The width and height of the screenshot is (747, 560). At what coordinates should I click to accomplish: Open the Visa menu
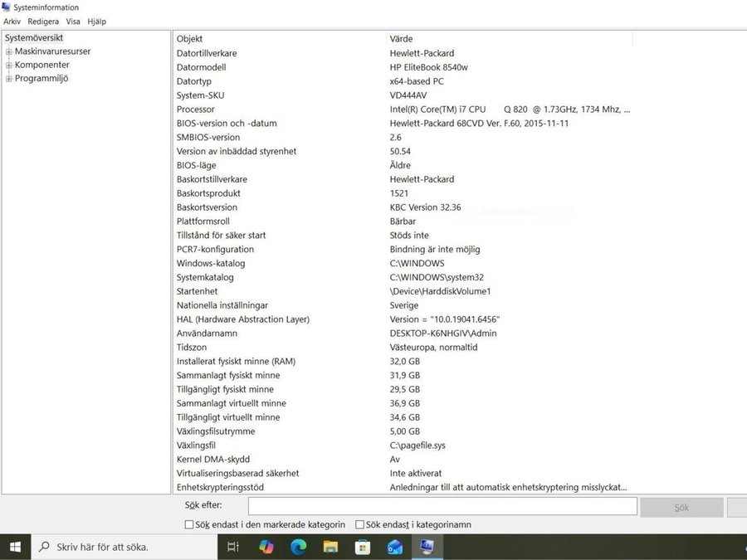73,22
